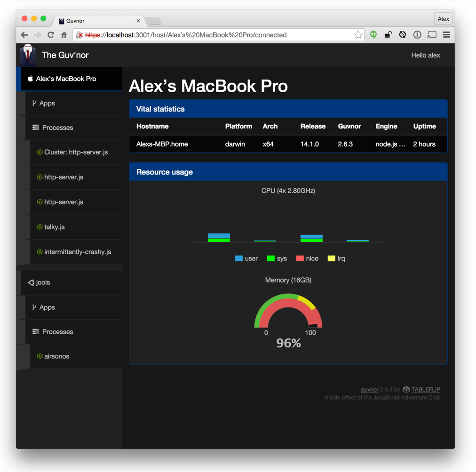Expand the jools host in sidebar
This screenshot has height=472, width=476.
(43, 283)
